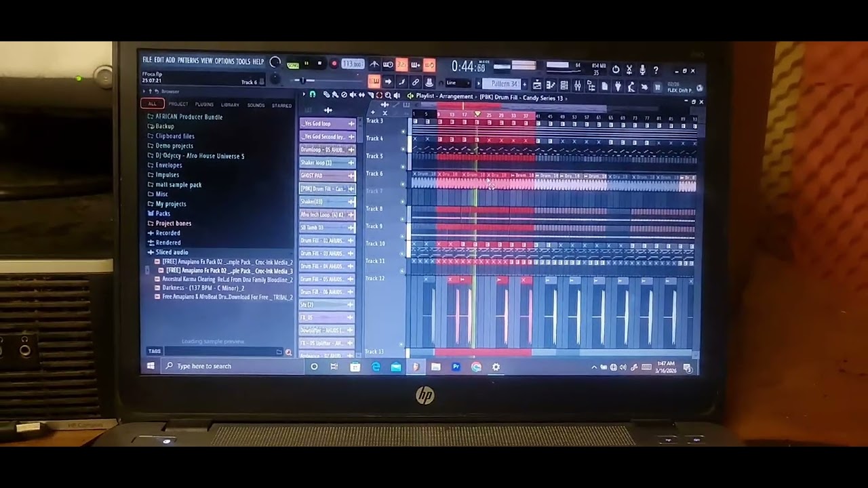The image size is (868, 488).
Task: Expand the AFRICAN Producer Bundle folder
Action: point(185,117)
